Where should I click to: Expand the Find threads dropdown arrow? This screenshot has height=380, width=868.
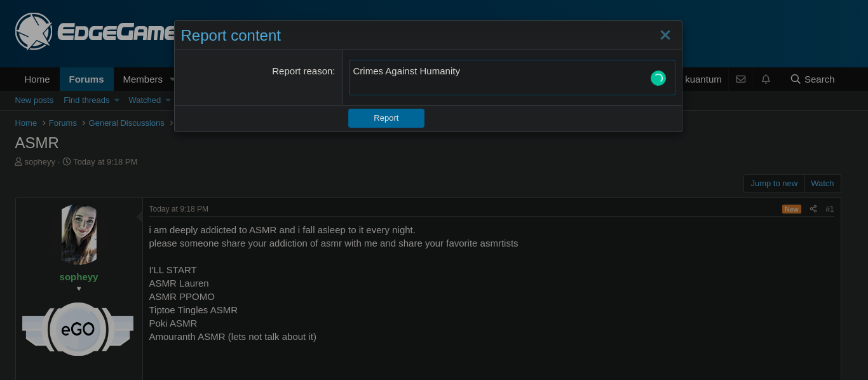pyautogui.click(x=117, y=100)
